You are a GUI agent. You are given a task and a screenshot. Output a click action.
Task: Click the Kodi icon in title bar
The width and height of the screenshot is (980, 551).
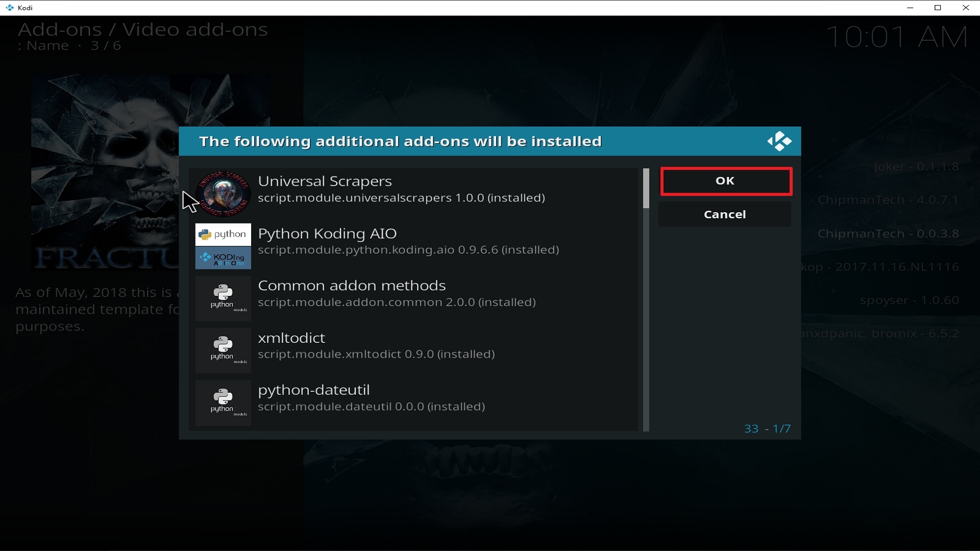(10, 8)
